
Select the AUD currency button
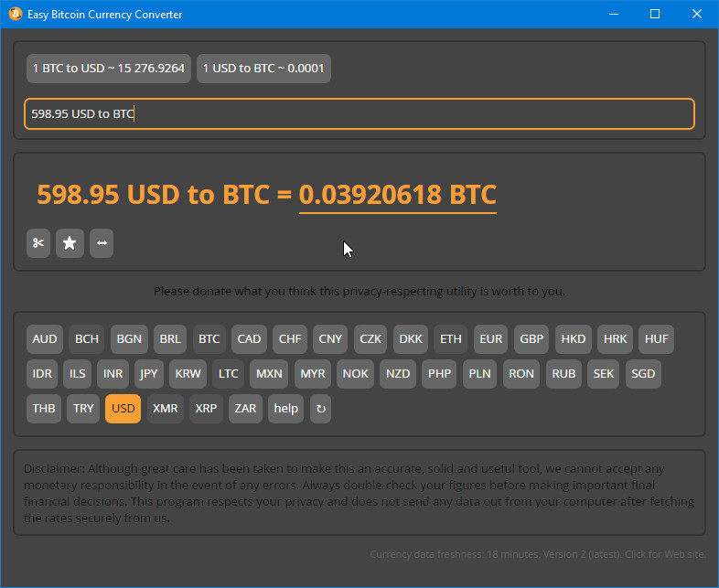click(45, 339)
